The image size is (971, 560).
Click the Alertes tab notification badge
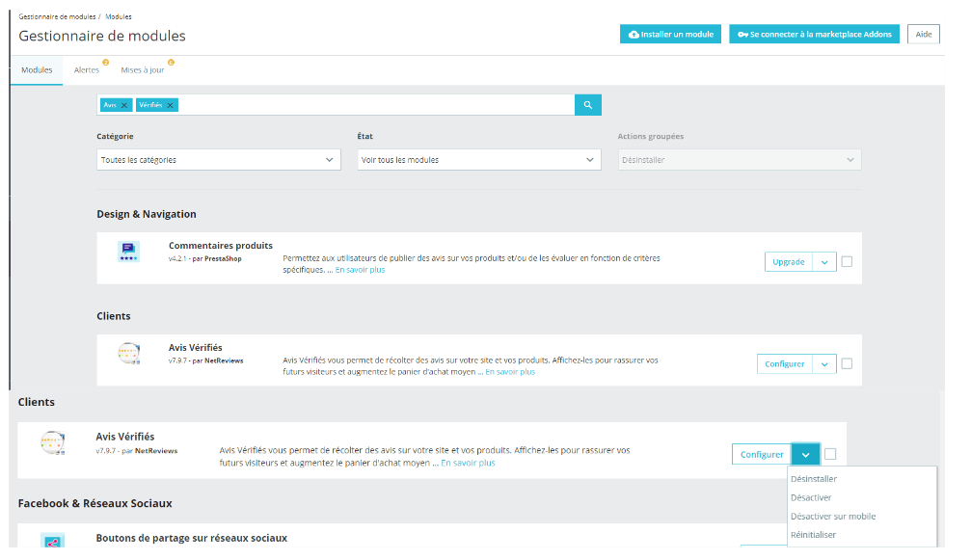pos(105,63)
